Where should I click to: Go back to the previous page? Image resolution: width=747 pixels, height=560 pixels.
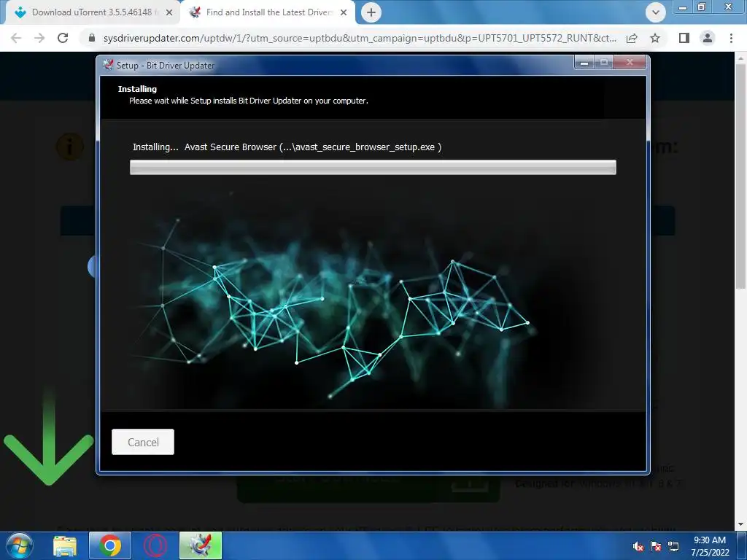[16, 38]
